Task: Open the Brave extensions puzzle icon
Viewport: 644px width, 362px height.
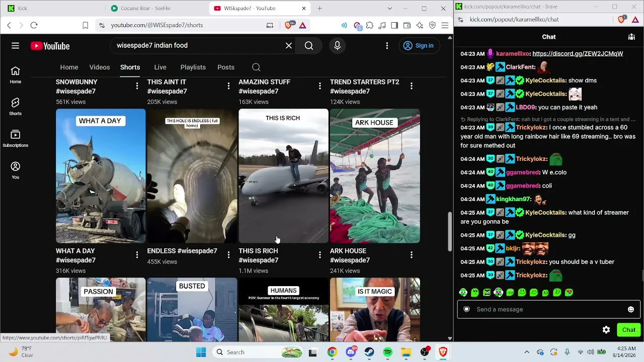Action: [x=370, y=25]
